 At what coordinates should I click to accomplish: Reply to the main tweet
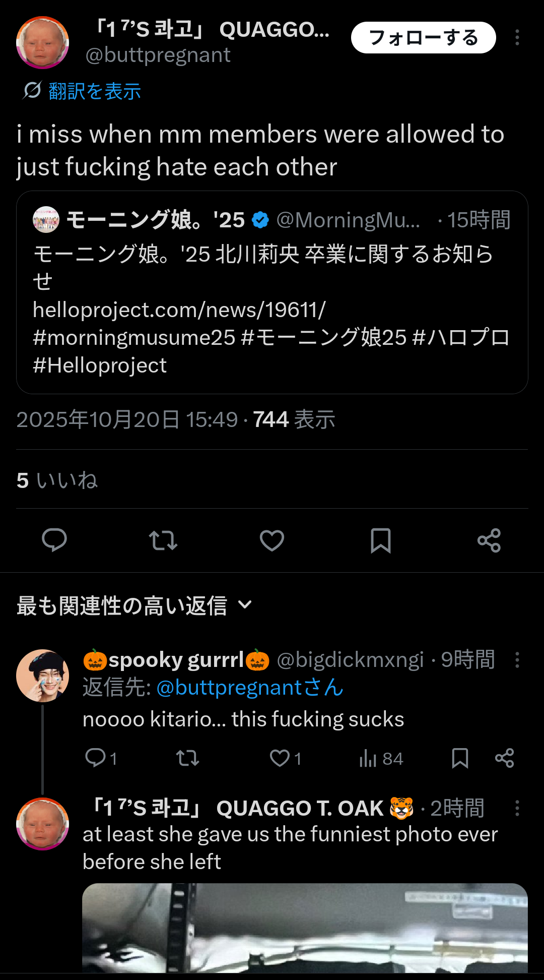pyautogui.click(x=54, y=540)
